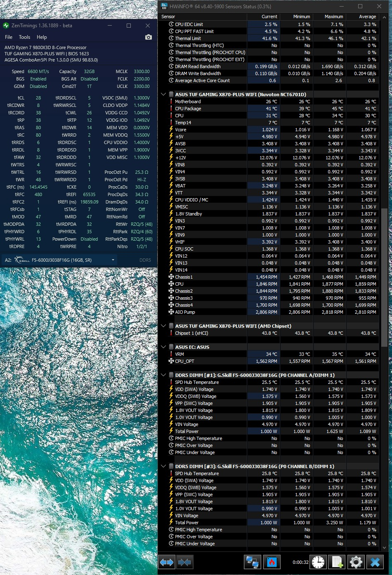The image size is (392, 575).
Task: Click the Maximum column header
Action: (330, 17)
